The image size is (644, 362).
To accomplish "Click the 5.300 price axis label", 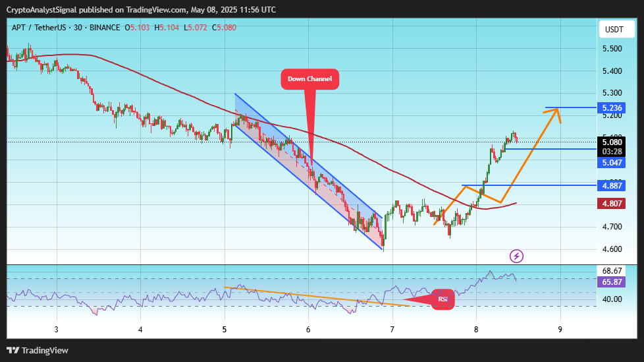I will click(612, 93).
